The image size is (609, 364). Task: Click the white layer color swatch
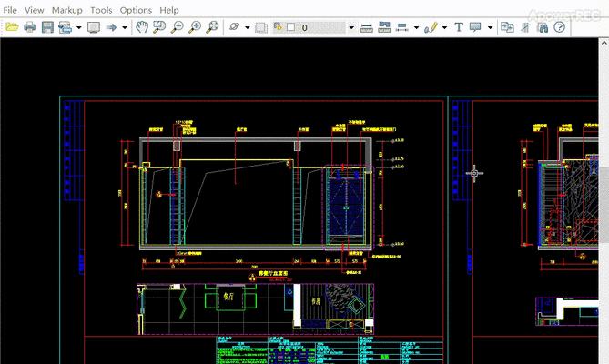coord(291,27)
